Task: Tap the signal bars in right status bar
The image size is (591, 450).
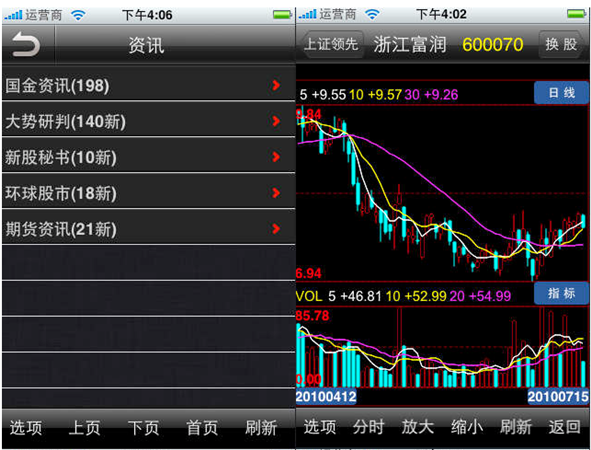Action: (x=308, y=15)
